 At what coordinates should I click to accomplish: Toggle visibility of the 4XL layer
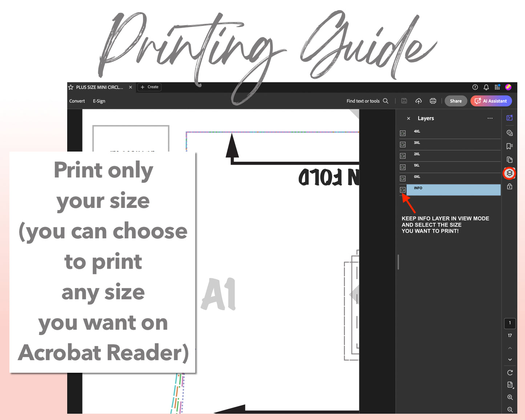click(x=403, y=133)
